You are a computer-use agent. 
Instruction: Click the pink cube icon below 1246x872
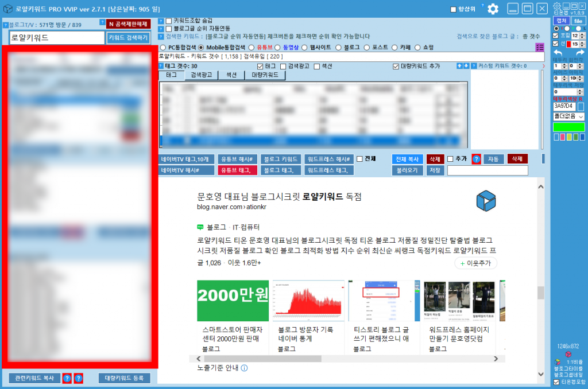(x=568, y=354)
